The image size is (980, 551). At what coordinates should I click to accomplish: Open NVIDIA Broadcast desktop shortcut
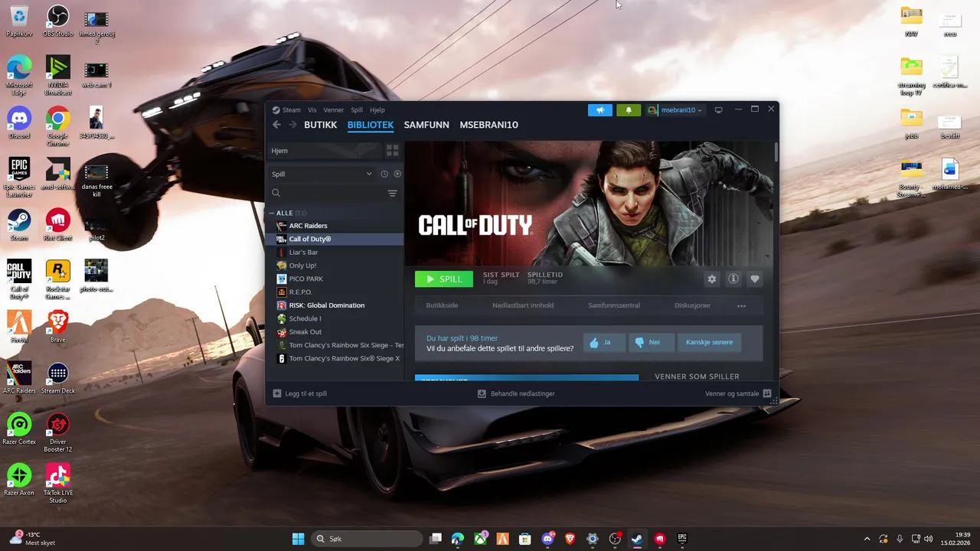point(57,76)
